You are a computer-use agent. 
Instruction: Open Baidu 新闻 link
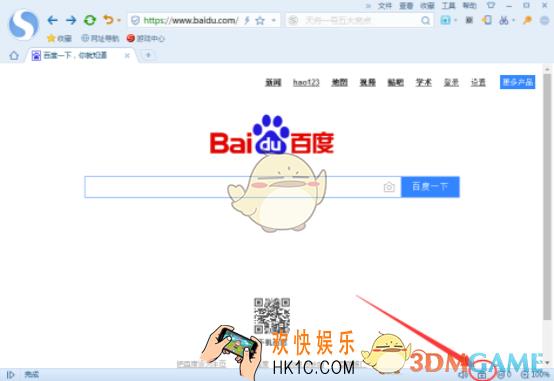coord(273,82)
